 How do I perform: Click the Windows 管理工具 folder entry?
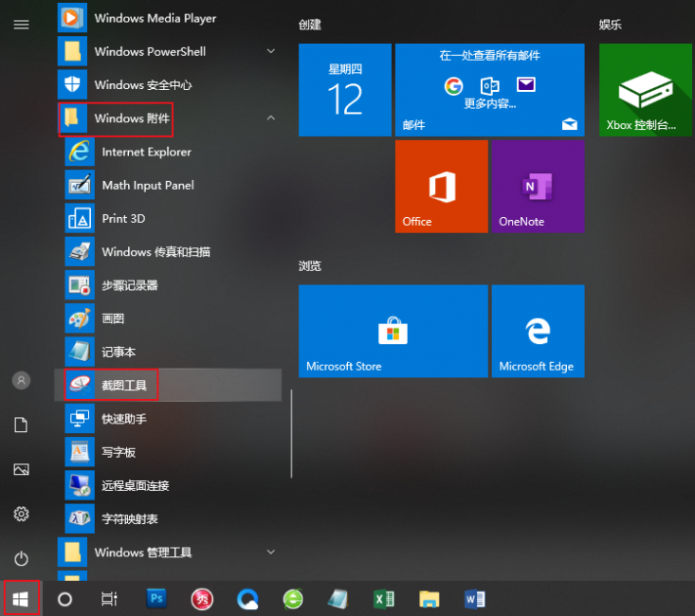(x=168, y=553)
